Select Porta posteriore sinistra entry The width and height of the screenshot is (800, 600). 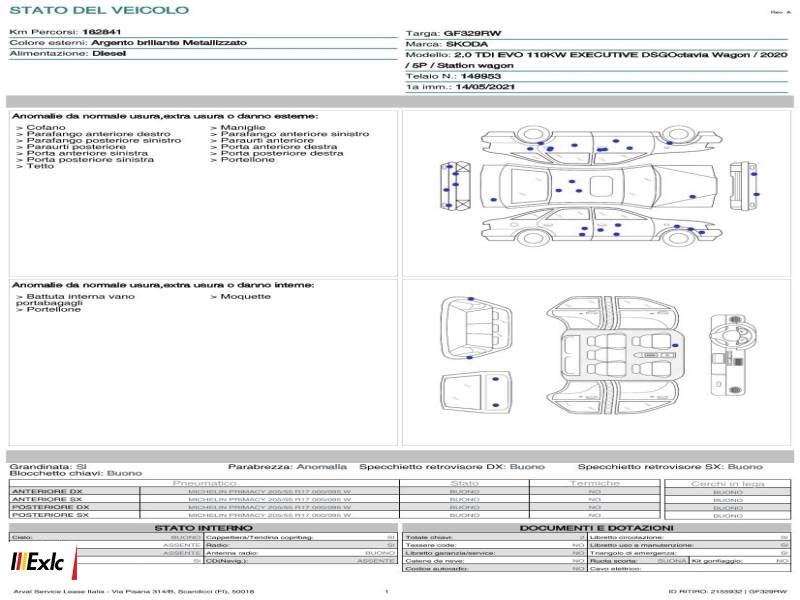tap(85, 159)
